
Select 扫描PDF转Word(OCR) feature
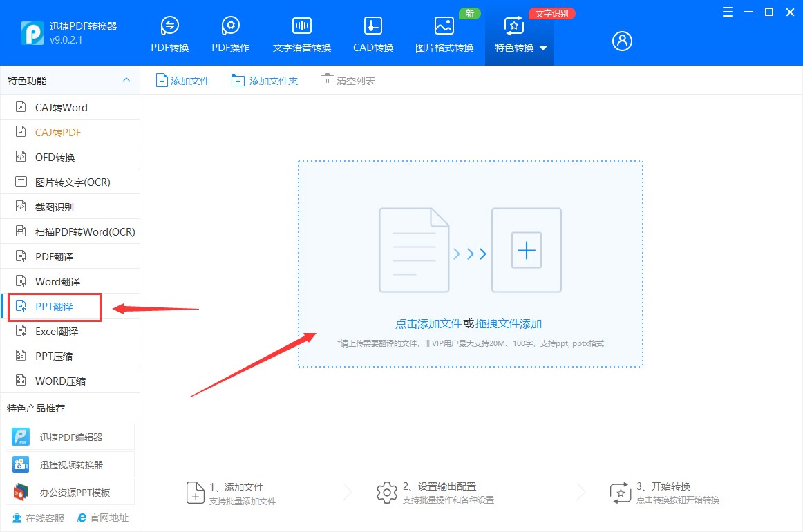coord(70,232)
